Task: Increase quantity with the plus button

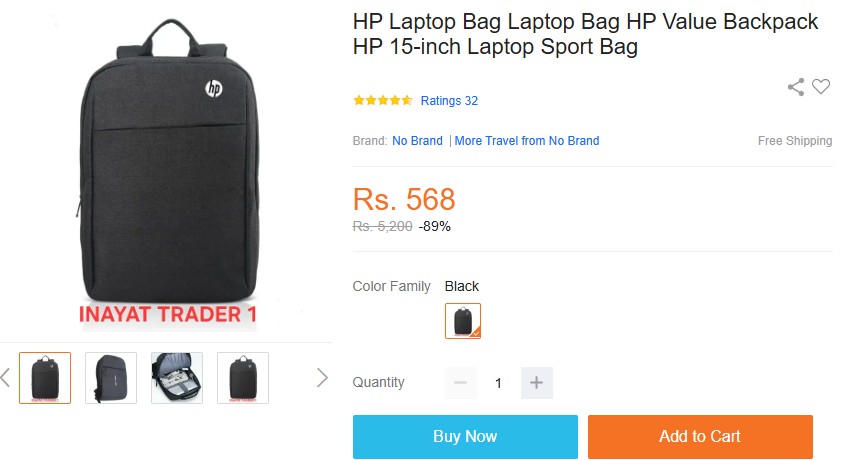Action: [536, 383]
